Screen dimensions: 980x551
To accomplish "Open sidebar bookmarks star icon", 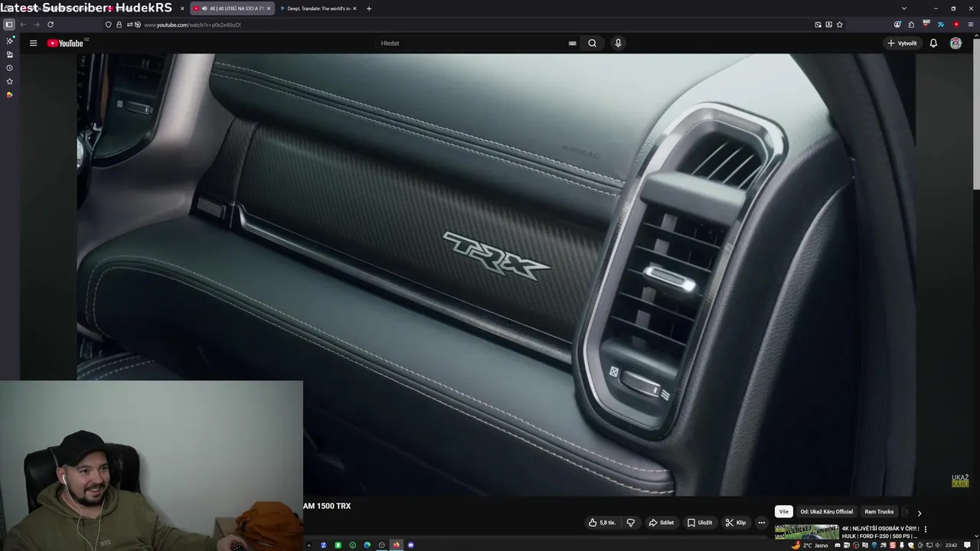I will pyautogui.click(x=9, y=81).
